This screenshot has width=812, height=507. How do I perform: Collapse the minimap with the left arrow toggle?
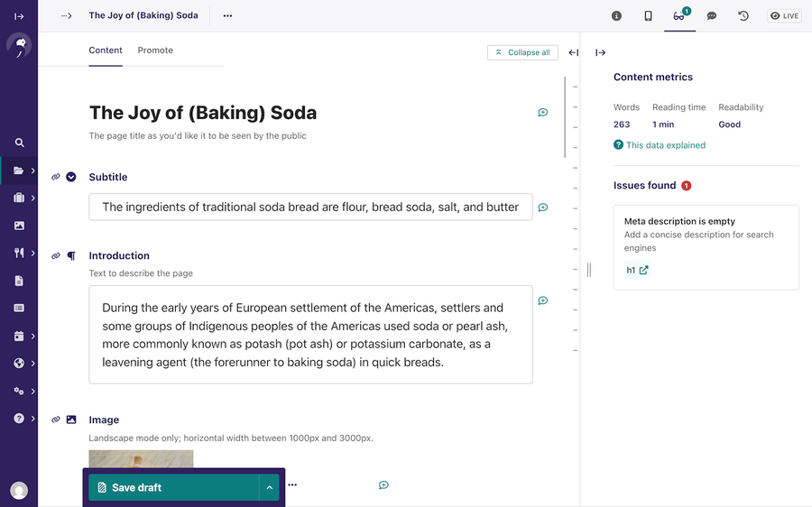pyautogui.click(x=573, y=52)
